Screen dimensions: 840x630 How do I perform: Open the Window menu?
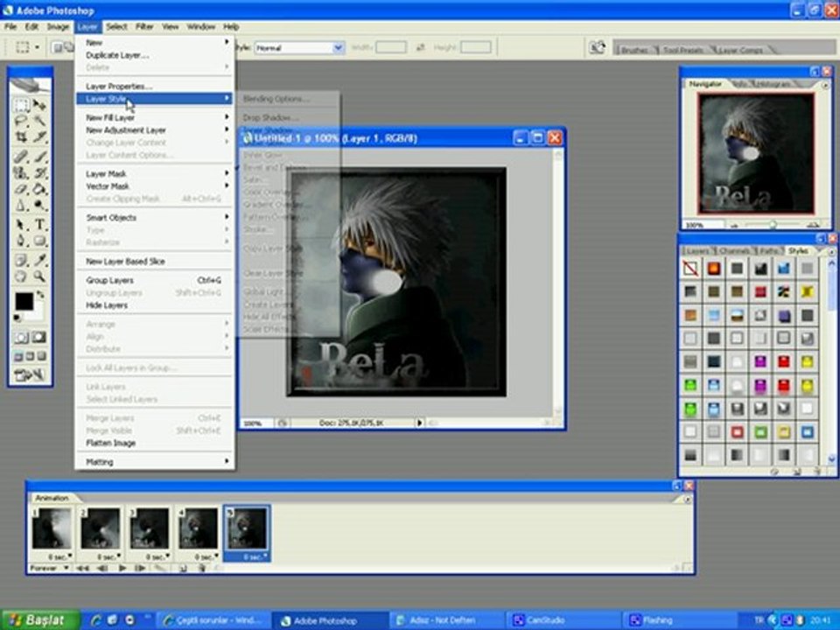tap(201, 26)
